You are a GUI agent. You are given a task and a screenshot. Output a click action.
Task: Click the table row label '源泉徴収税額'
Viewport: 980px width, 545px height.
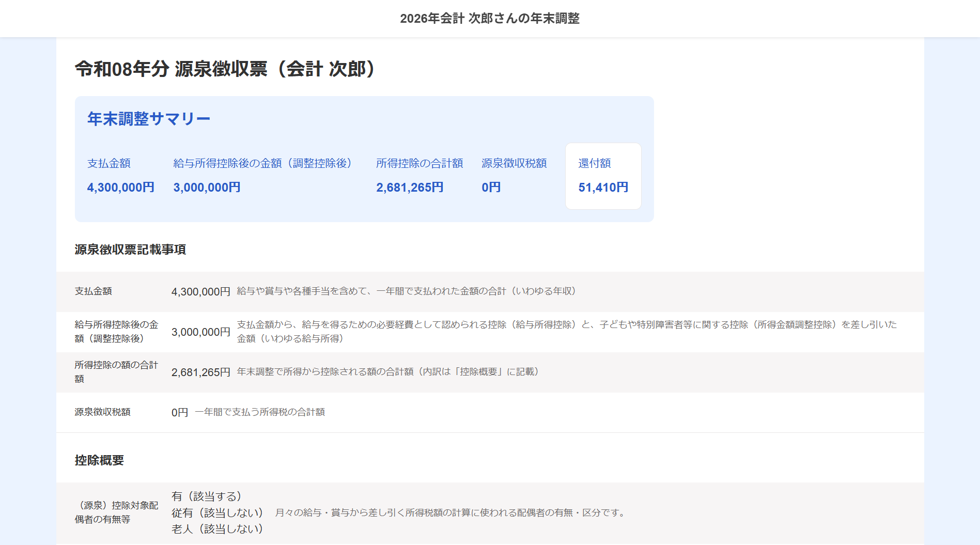[103, 412]
